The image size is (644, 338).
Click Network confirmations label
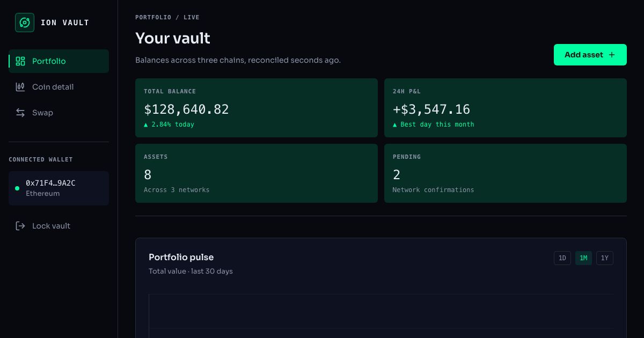[x=434, y=190]
